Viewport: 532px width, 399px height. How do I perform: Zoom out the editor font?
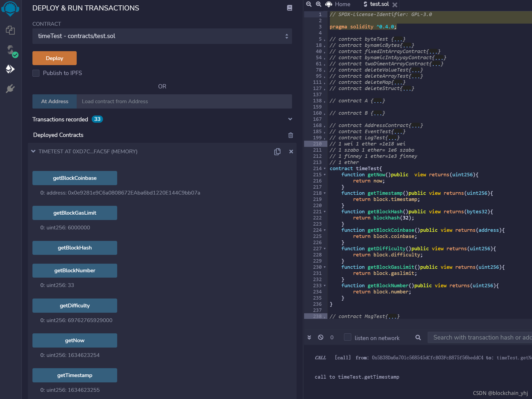[309, 4]
